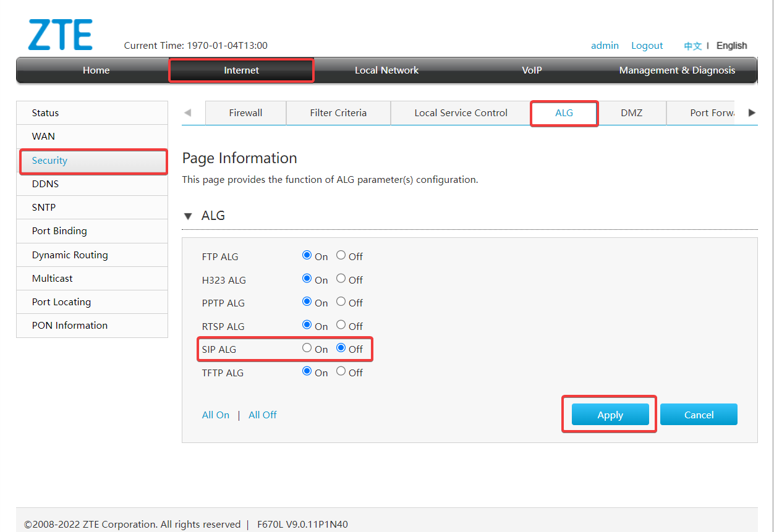Click the ZTE logo
Image resolution: width=774 pixels, height=532 pixels.
(x=61, y=35)
